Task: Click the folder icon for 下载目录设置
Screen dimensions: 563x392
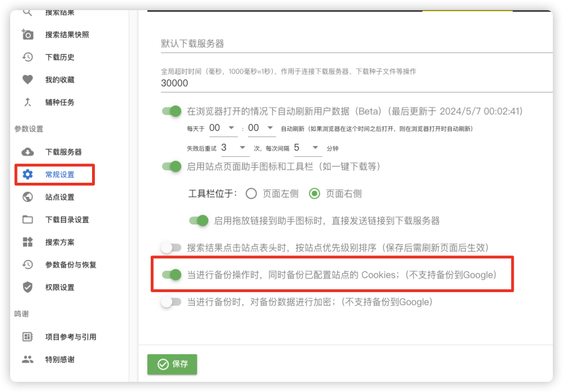Action: [27, 219]
